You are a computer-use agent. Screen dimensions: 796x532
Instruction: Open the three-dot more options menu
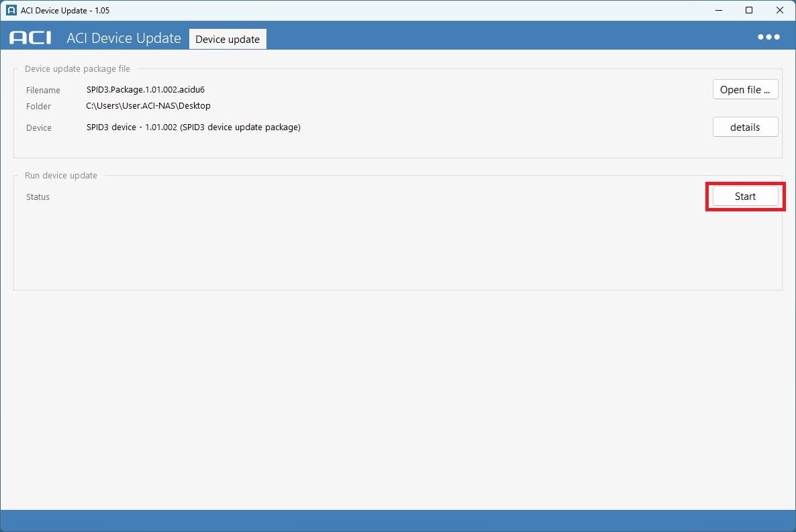pos(768,38)
